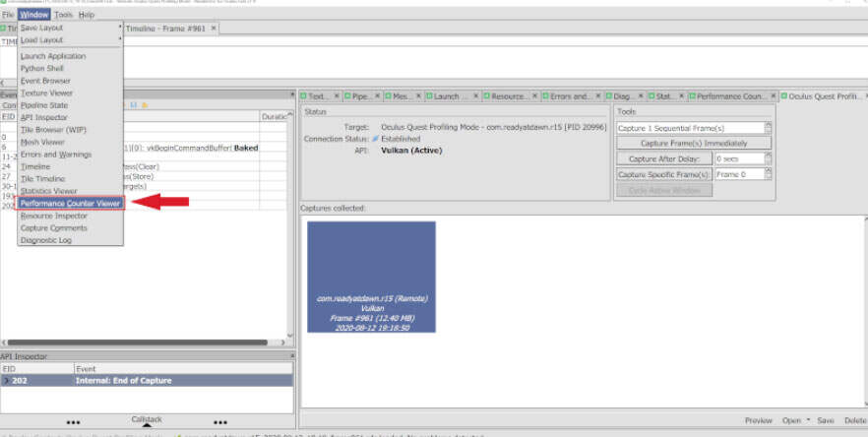868x437 pixels.
Task: Select Texture Viewer menu entry
Action: coord(46,93)
